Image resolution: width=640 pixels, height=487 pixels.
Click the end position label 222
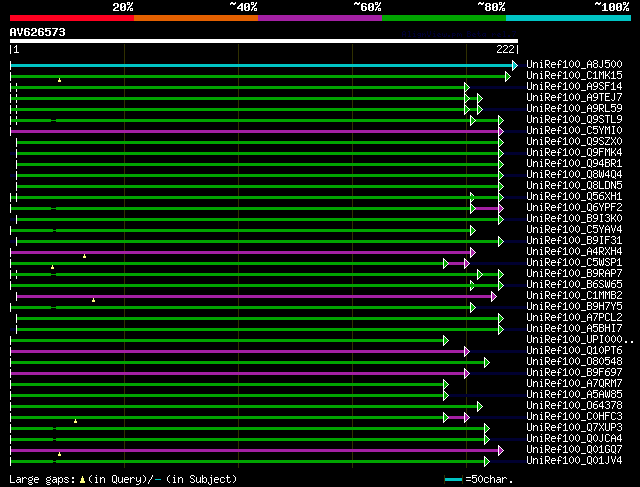(505, 49)
